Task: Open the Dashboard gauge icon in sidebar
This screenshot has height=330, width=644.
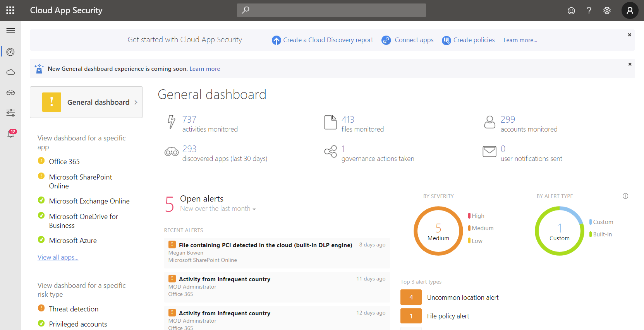Action: (x=11, y=52)
